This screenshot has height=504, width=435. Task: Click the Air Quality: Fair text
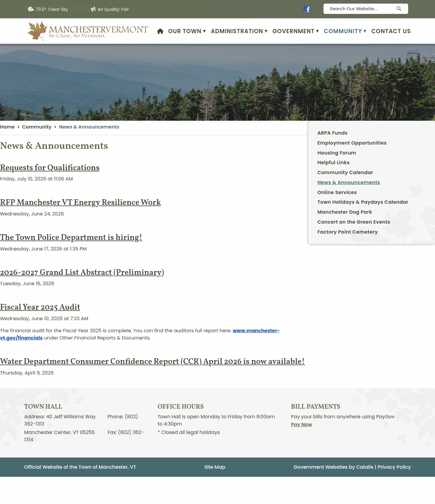[113, 9]
